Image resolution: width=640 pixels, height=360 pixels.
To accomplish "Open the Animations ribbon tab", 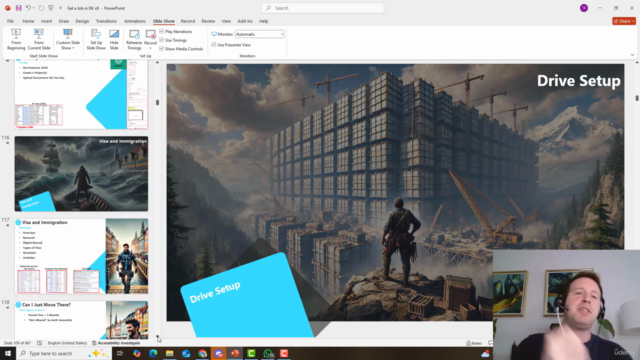I will click(135, 21).
